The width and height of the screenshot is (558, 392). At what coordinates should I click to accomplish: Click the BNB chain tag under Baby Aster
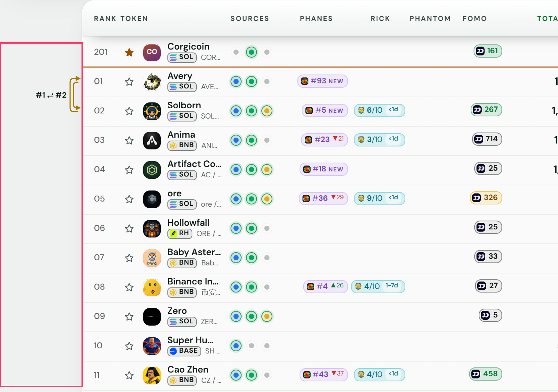click(182, 263)
